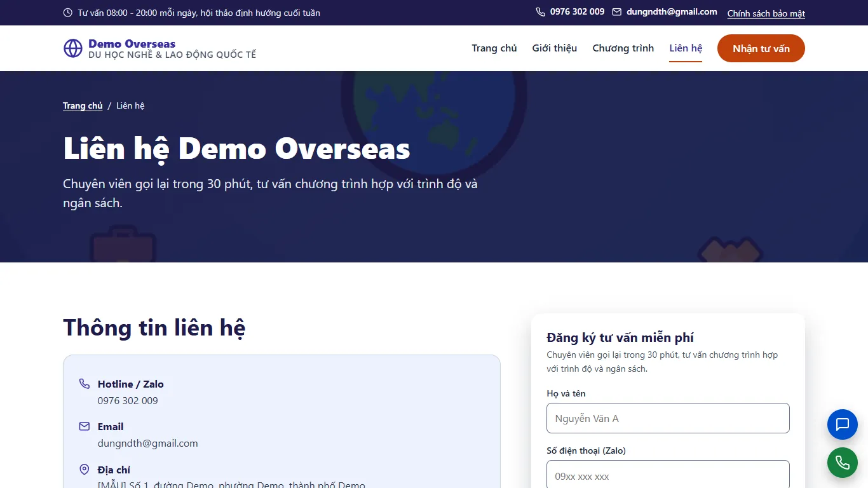
Task: Click the clock icon beside consultation hours
Action: point(68,13)
